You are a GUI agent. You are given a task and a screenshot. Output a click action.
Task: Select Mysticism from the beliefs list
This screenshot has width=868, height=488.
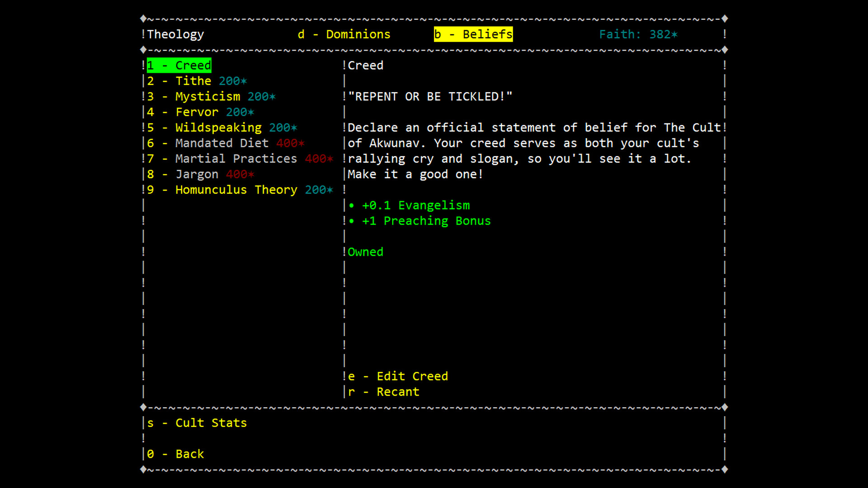click(212, 97)
